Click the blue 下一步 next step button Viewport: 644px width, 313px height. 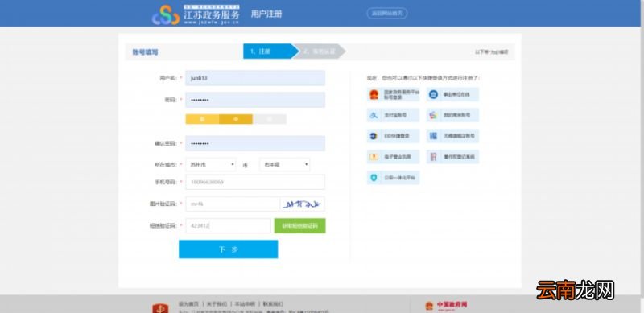[229, 249]
